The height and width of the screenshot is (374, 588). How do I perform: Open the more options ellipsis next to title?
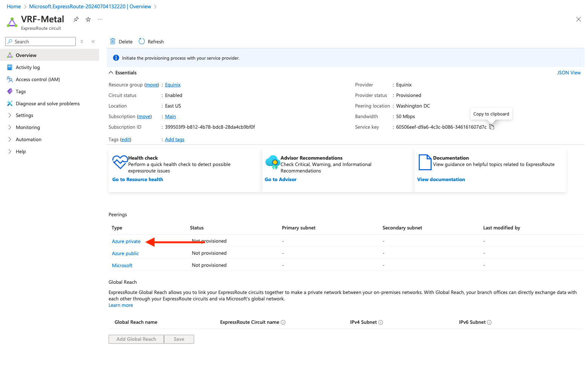click(x=100, y=19)
